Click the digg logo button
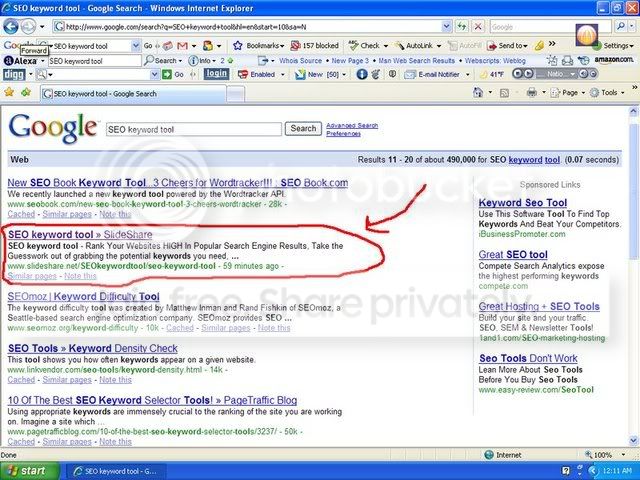 [x=14, y=75]
